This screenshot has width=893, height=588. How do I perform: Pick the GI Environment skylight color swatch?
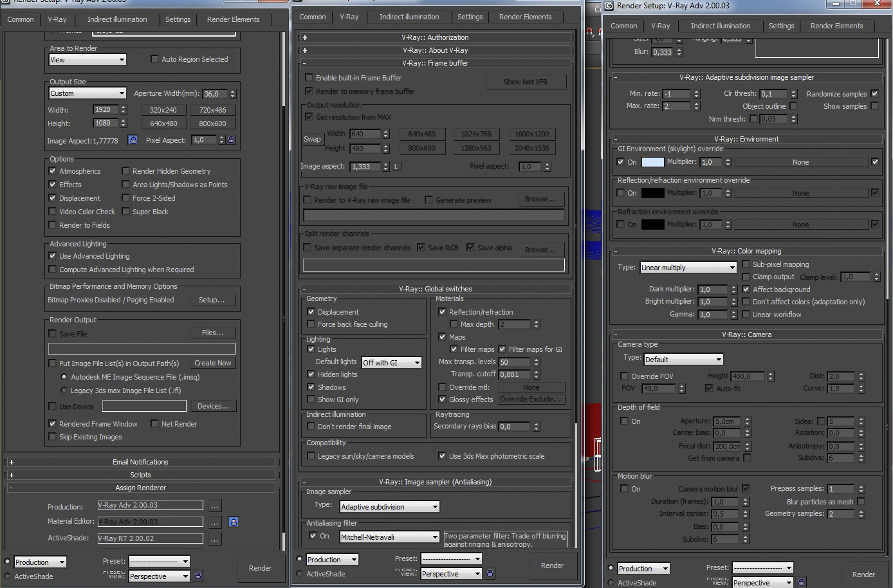pos(652,162)
